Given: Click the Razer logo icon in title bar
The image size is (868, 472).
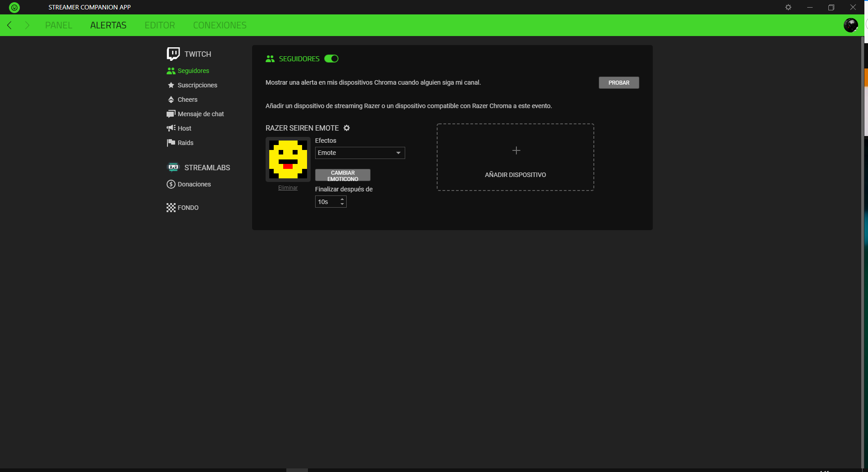Looking at the screenshot, I should tap(14, 7).
